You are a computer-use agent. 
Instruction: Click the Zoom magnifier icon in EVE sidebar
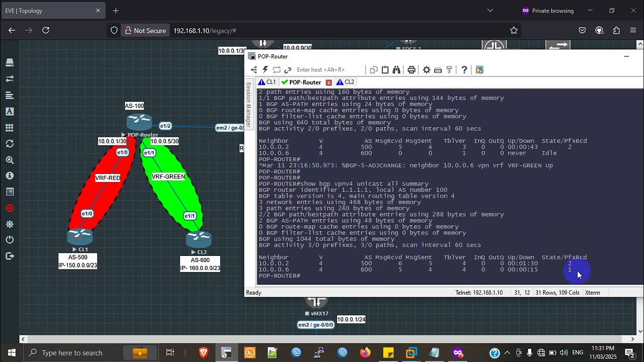coord(10,160)
